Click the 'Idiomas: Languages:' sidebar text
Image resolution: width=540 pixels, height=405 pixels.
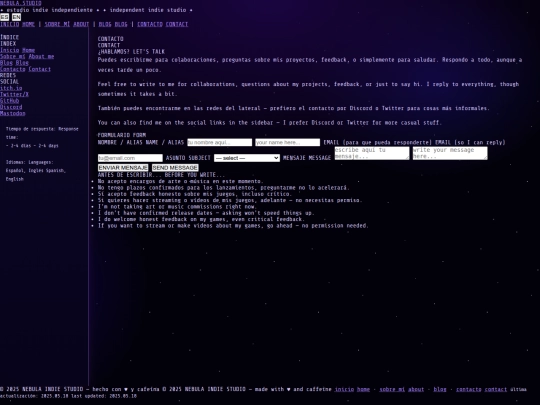pos(30,162)
